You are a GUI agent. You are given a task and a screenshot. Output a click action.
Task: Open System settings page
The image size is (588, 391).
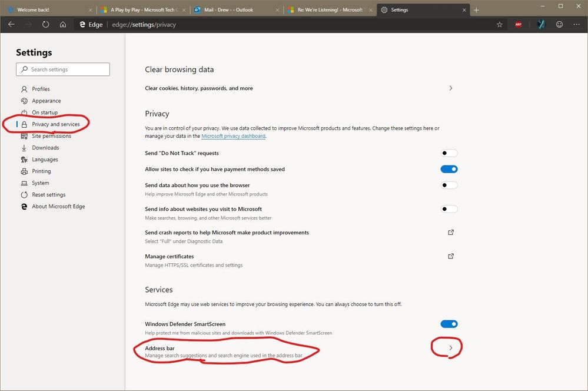[x=41, y=183]
